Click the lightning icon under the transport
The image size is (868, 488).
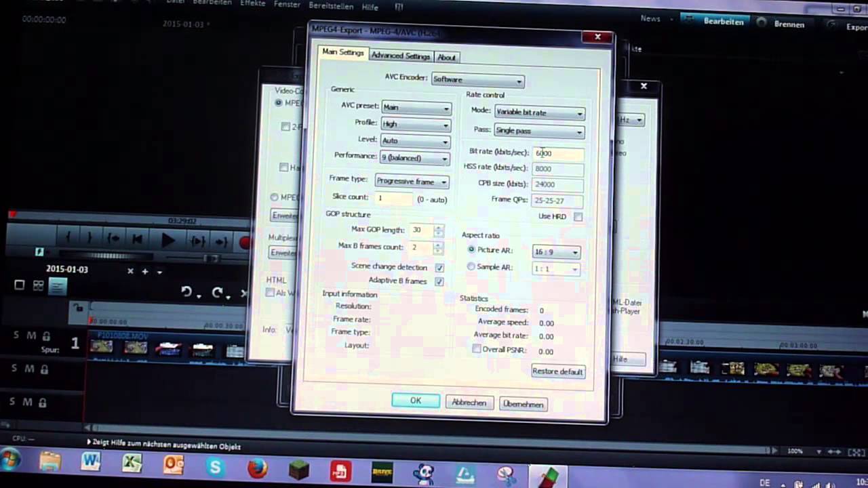click(x=39, y=252)
